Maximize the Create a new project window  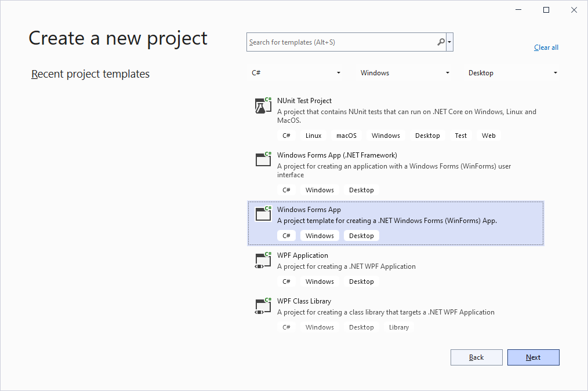546,10
